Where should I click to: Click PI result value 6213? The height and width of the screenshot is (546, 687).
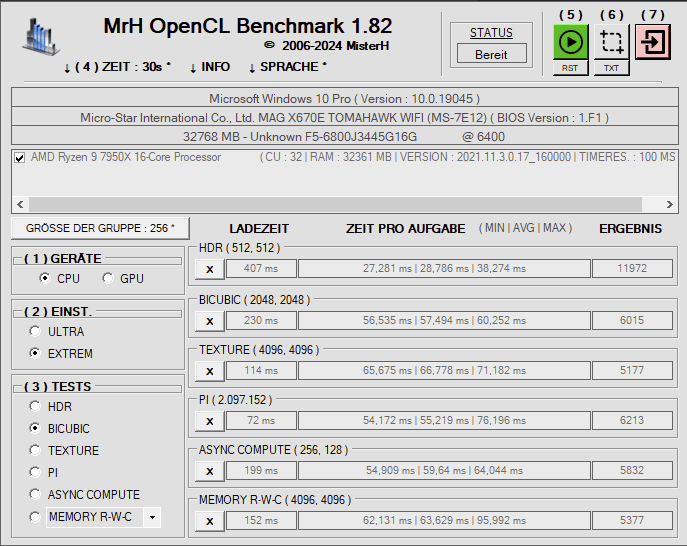click(632, 420)
